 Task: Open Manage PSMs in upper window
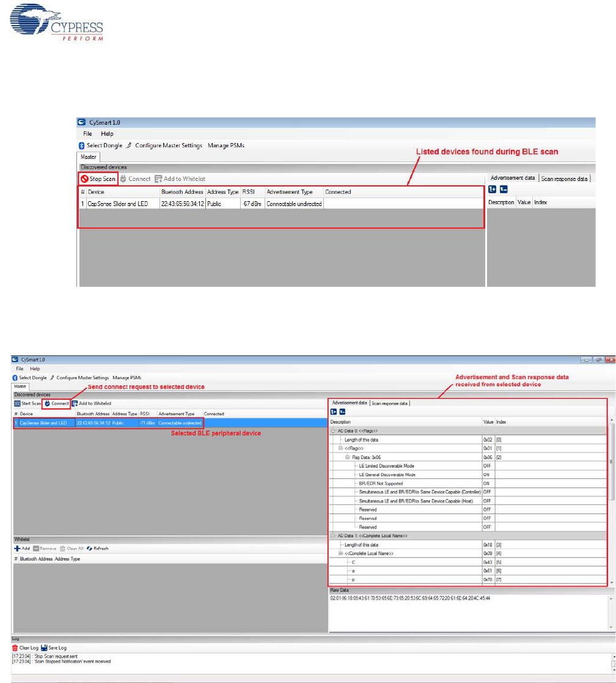click(x=226, y=146)
